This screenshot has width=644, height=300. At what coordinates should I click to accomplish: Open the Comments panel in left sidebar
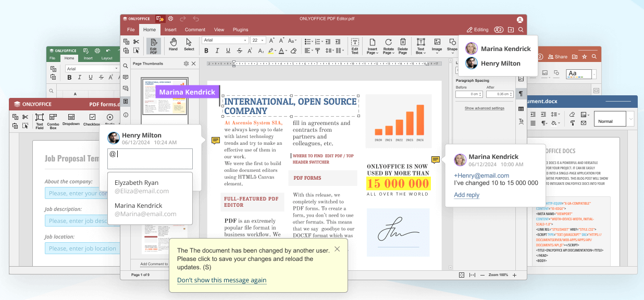click(x=126, y=77)
